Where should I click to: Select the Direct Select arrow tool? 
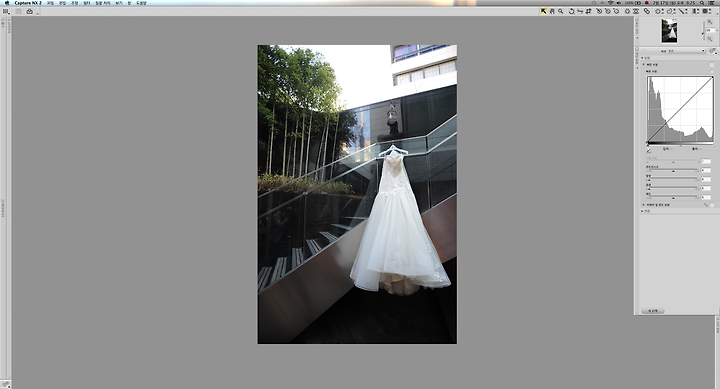[x=543, y=11]
